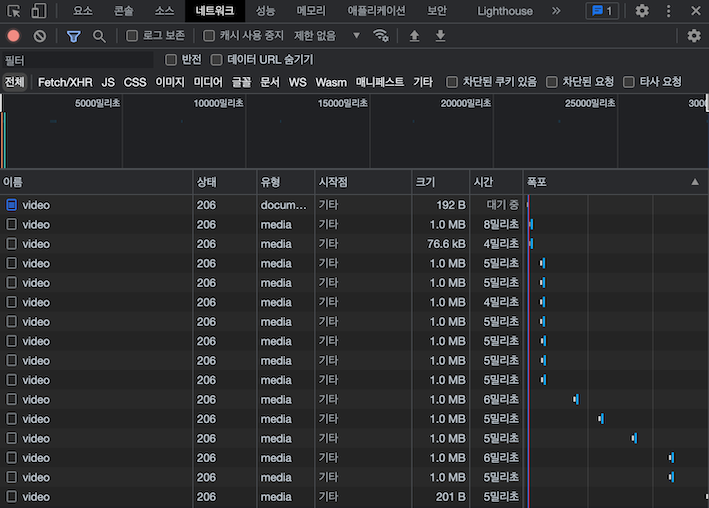
Task: Focus the 필터 text input
Action: (78, 60)
